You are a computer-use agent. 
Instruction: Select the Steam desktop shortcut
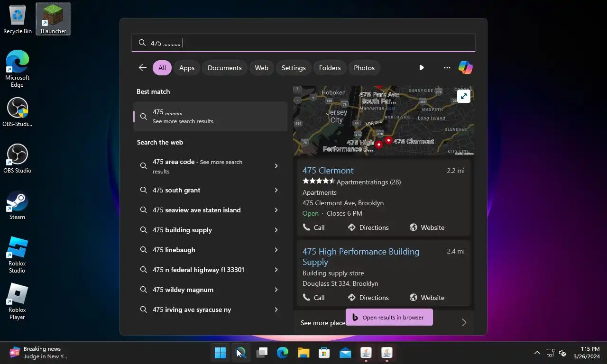(x=18, y=205)
